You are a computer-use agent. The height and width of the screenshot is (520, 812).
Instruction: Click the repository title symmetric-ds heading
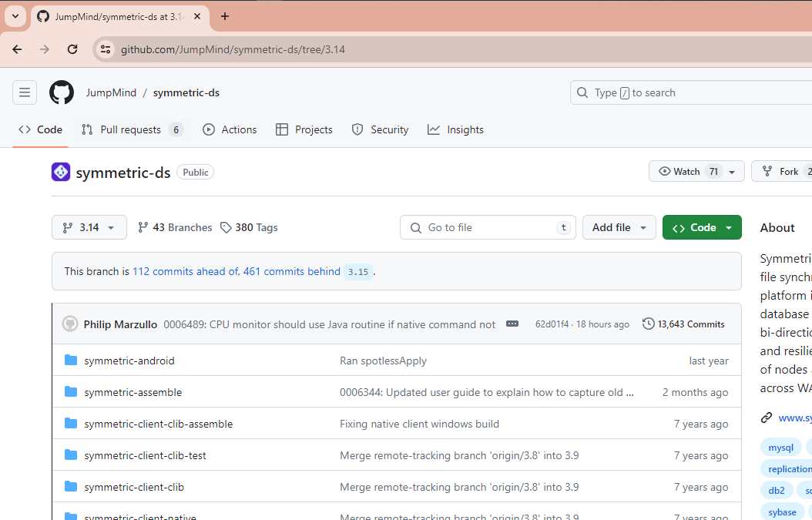click(123, 173)
